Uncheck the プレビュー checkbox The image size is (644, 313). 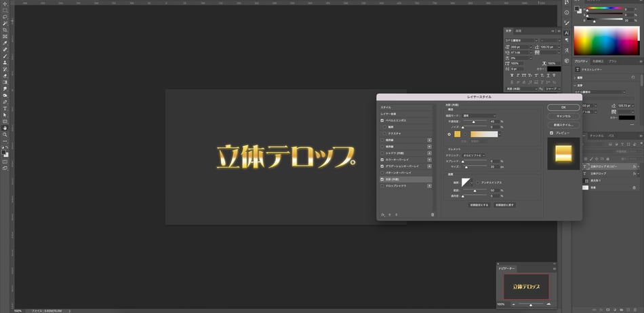point(551,133)
